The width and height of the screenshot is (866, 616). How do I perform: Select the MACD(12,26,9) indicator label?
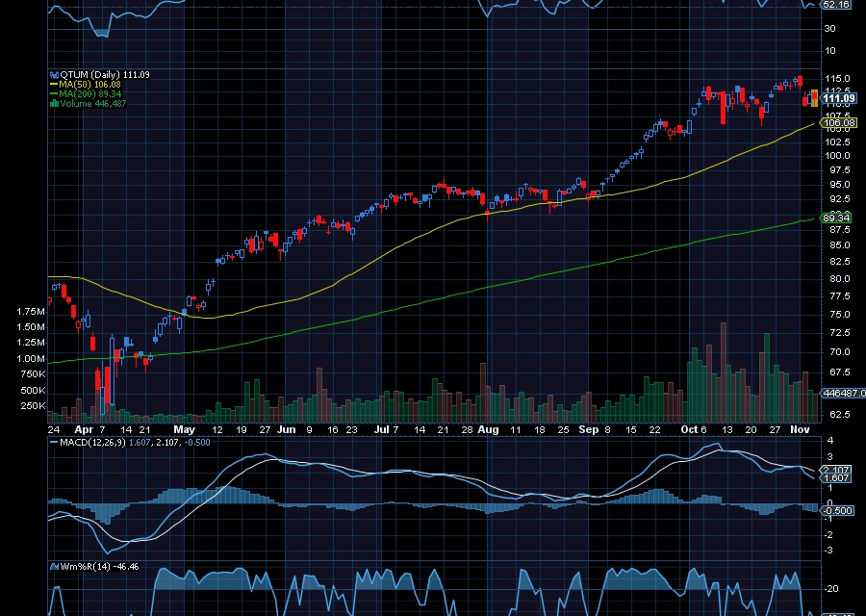click(x=93, y=442)
